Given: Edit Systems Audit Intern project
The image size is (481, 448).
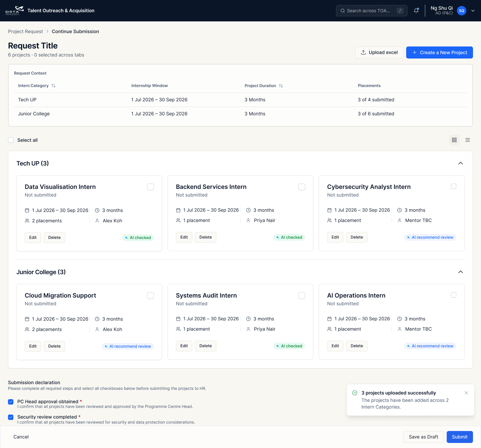Looking at the screenshot, I should tap(184, 346).
